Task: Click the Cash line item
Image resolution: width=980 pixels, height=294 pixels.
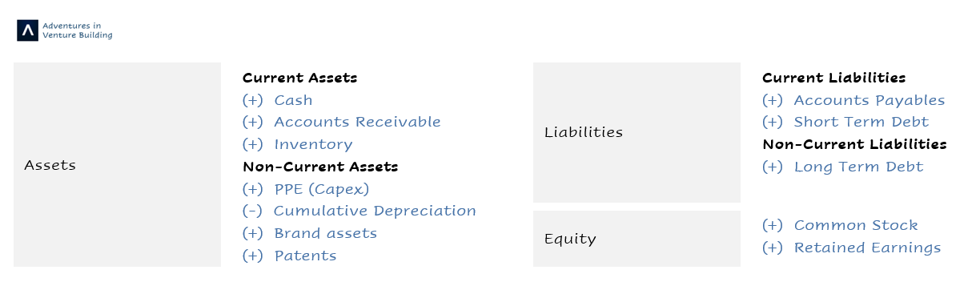Action: (x=277, y=100)
